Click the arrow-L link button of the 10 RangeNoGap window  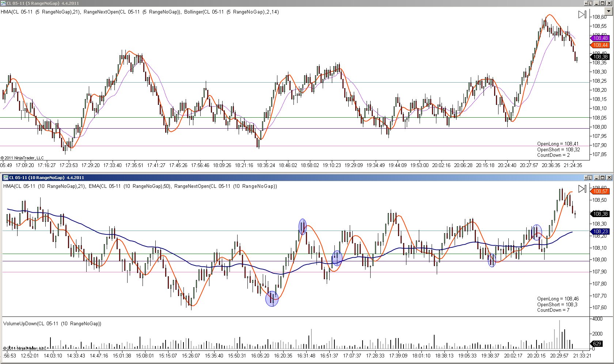(x=588, y=178)
